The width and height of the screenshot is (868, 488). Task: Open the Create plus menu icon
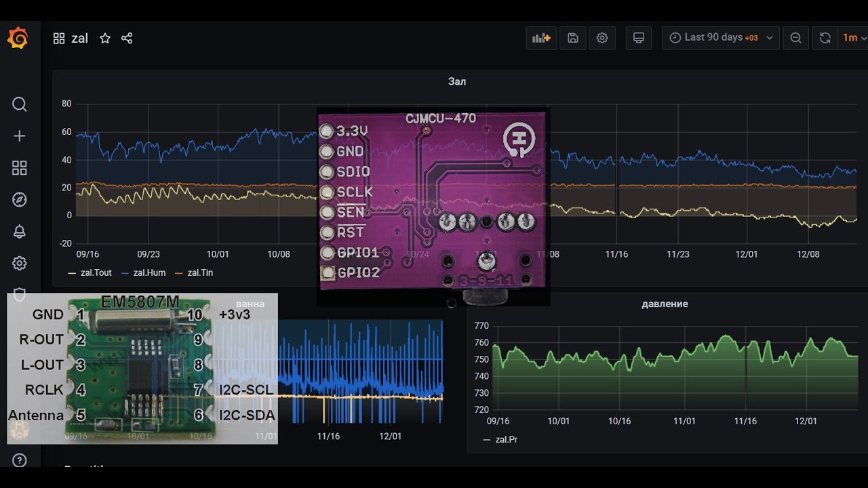[20, 136]
